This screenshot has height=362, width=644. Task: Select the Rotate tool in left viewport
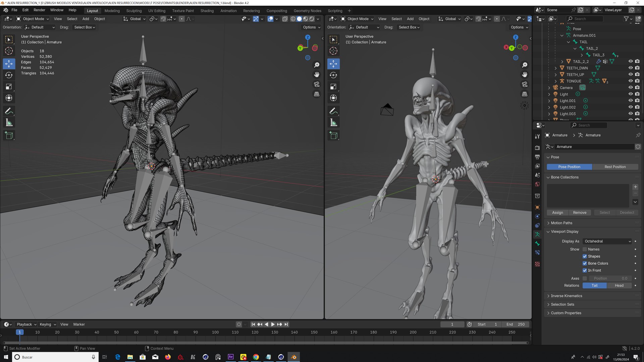pos(9,75)
